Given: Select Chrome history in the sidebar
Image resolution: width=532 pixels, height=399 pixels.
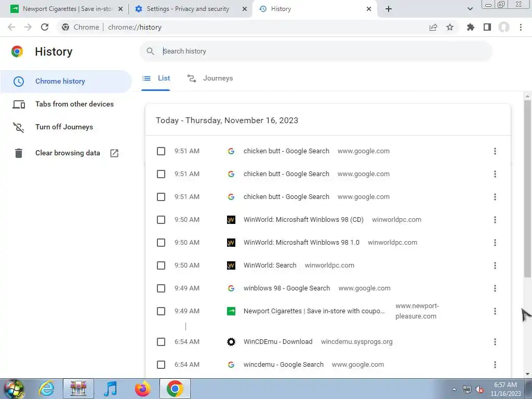Looking at the screenshot, I should [x=66, y=82].
